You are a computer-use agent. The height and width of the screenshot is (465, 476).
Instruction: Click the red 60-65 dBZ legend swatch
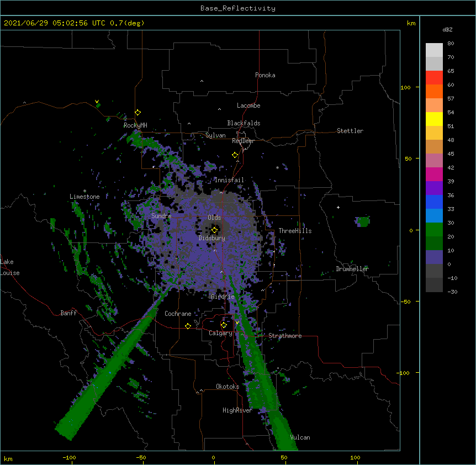pos(434,77)
